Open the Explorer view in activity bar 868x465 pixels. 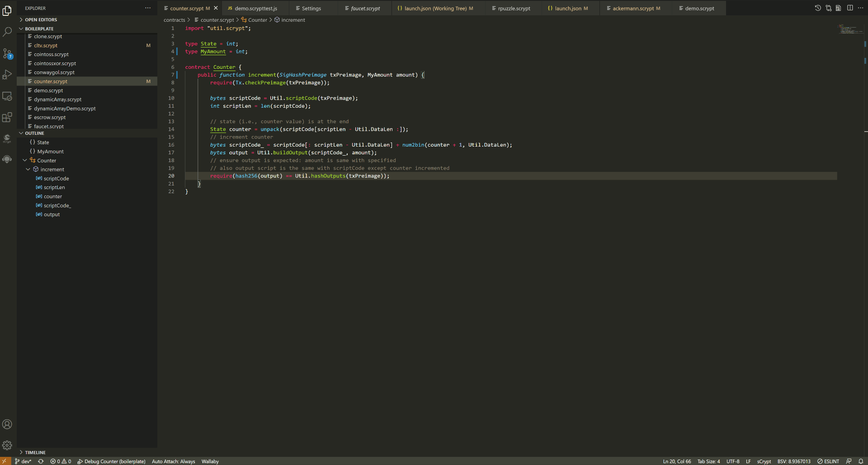click(x=7, y=10)
